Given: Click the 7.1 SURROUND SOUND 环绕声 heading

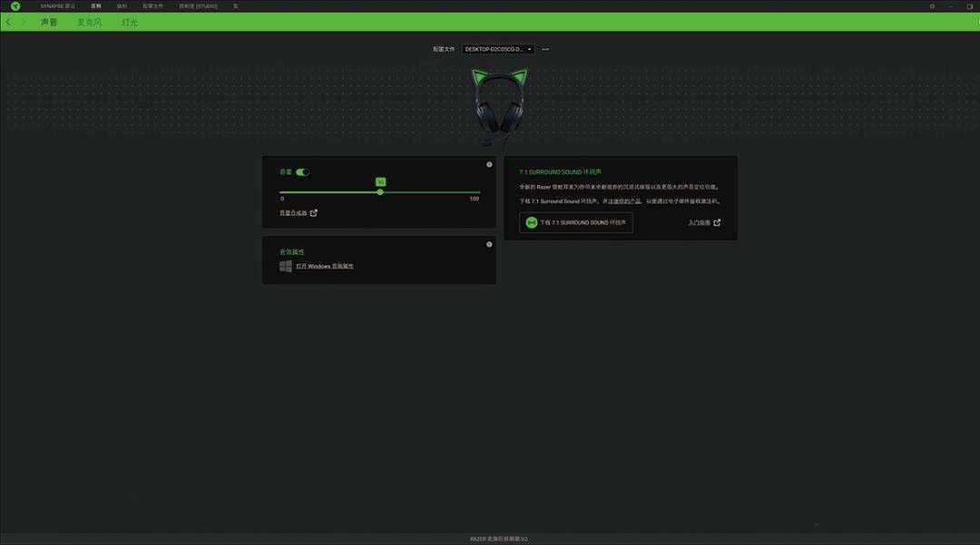Looking at the screenshot, I should coord(560,172).
